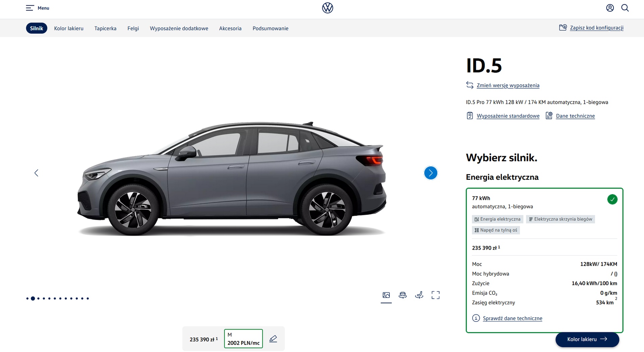644x352 pixels.
Task: Click the Volkswagen logo
Action: 327,8
